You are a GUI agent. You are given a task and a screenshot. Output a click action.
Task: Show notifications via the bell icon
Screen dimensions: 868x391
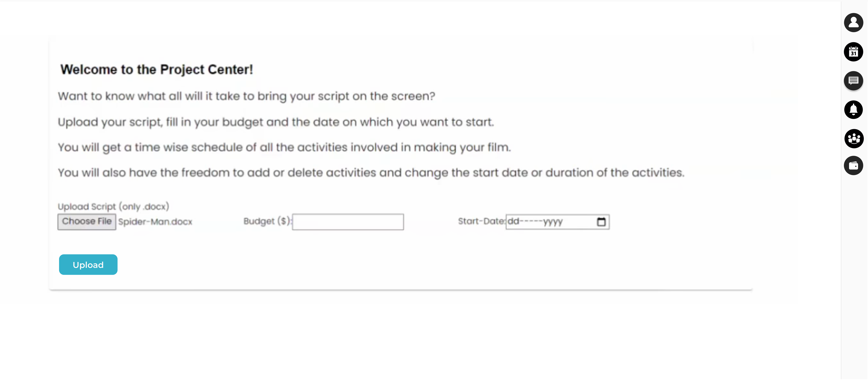853,109
